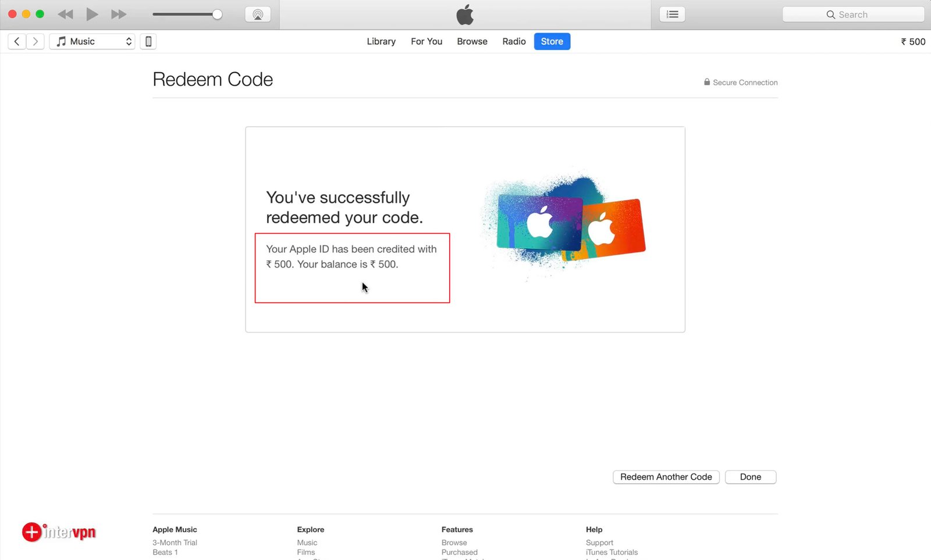Click the Done button
Screen dimensions: 931x560
pos(751,477)
